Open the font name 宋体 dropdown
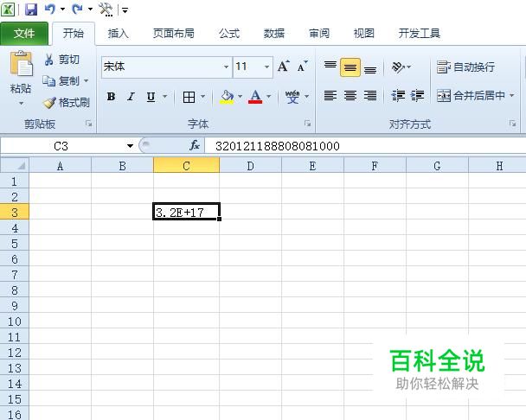Image resolution: width=526 pixels, height=420 pixels. tap(227, 67)
